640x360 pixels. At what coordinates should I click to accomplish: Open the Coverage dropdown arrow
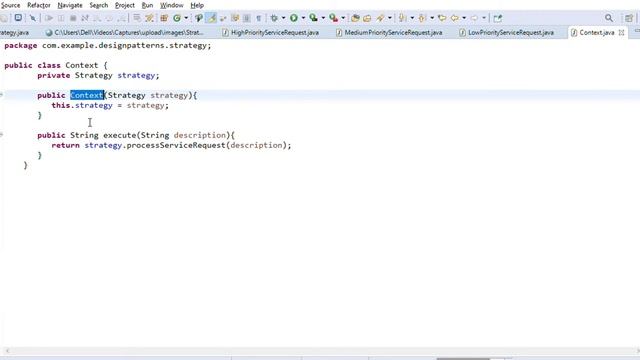[323, 18]
